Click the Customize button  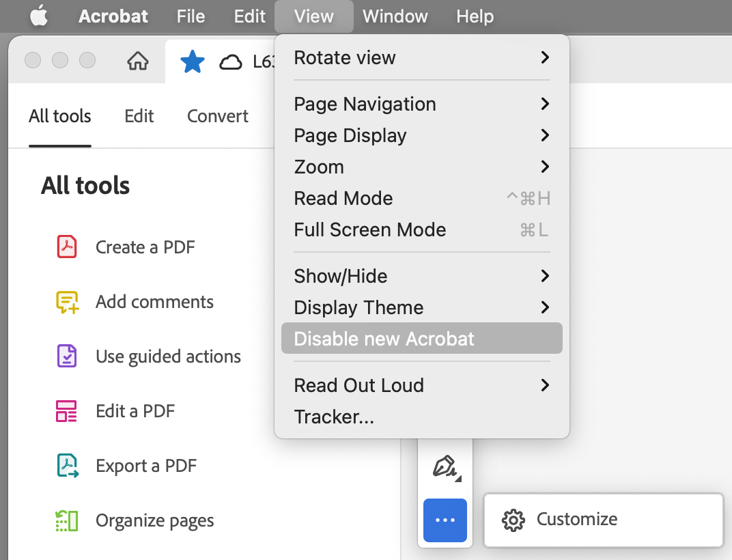tap(604, 520)
